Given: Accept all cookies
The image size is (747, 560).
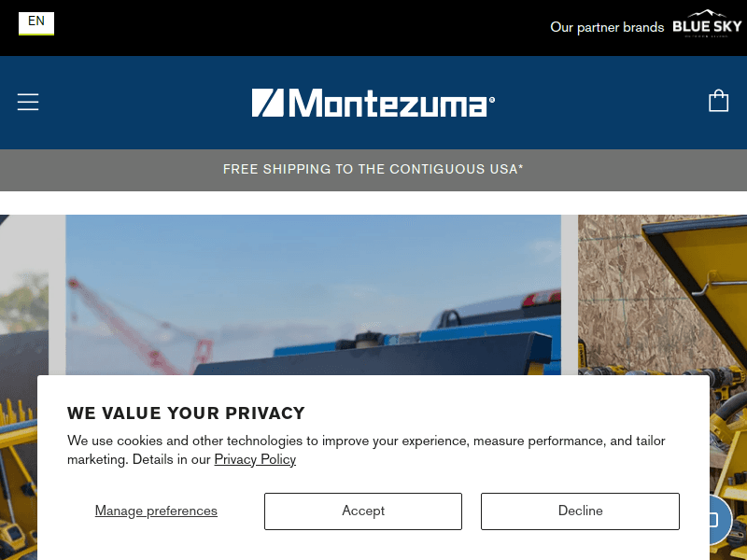Looking at the screenshot, I should pos(362,511).
